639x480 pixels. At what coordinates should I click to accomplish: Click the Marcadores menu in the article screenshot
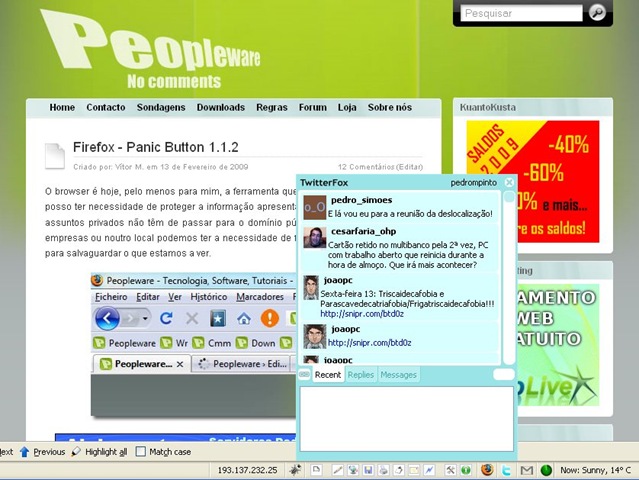point(260,297)
